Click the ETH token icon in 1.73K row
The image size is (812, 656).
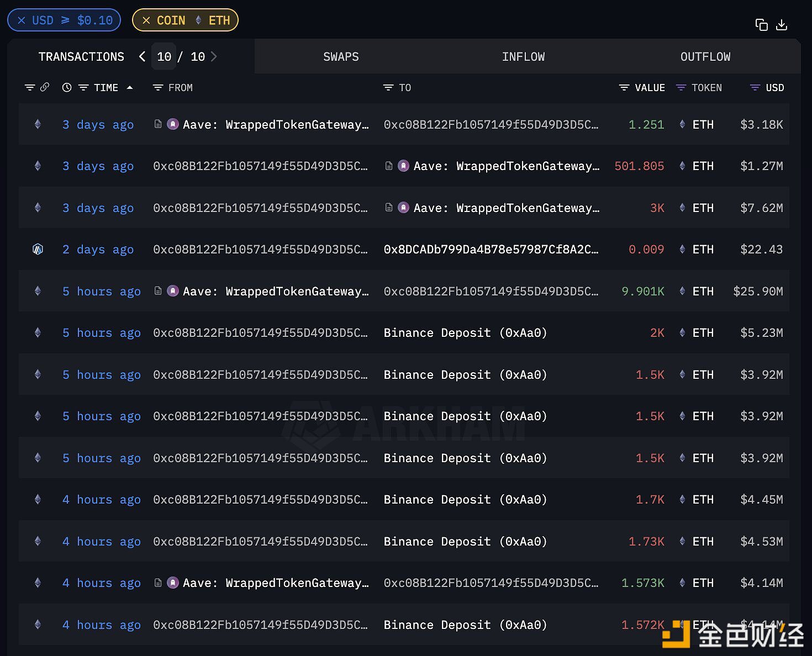(x=682, y=541)
